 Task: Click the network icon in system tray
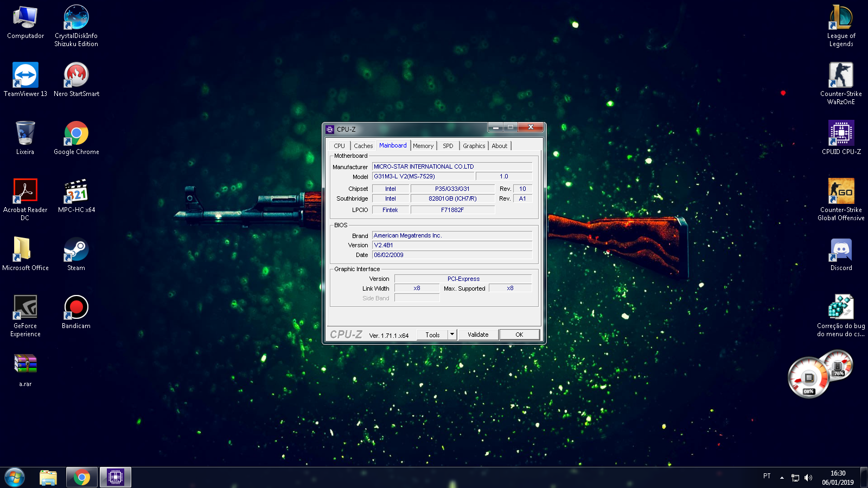[795, 478]
